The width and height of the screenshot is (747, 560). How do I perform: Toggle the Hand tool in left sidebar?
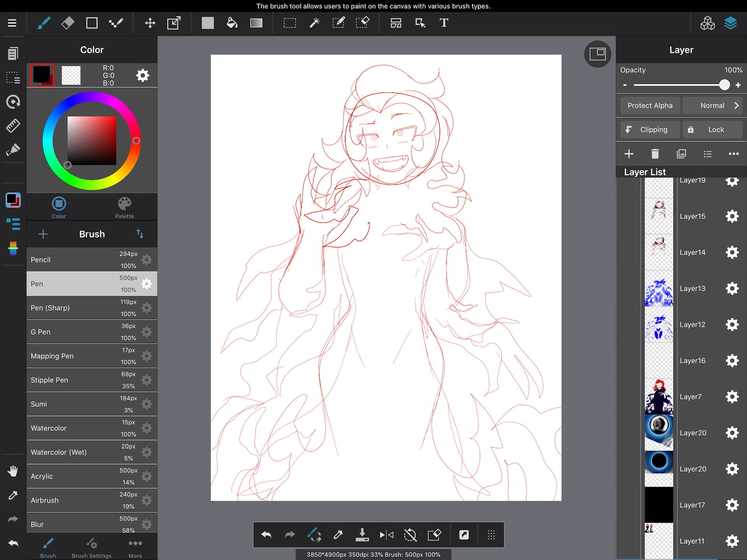[x=13, y=471]
